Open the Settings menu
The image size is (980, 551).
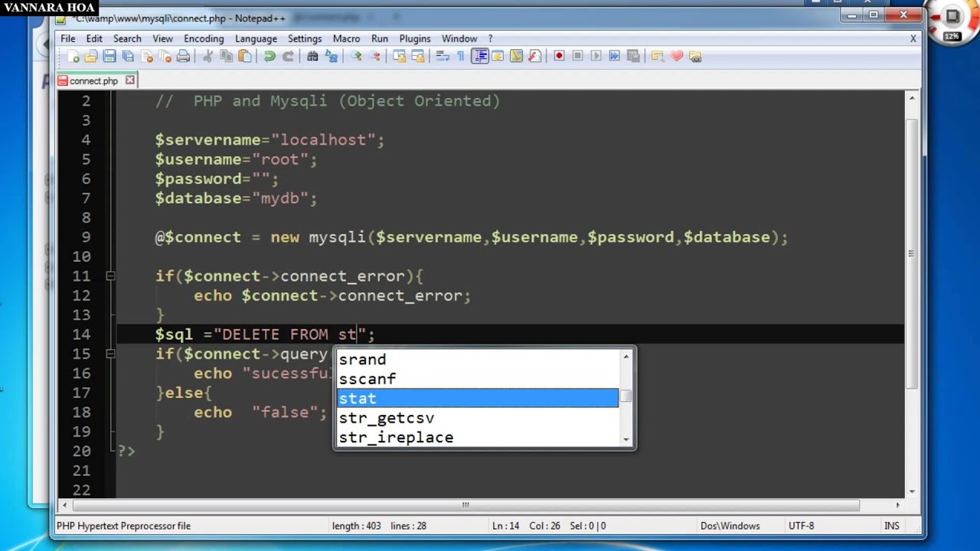coord(305,38)
